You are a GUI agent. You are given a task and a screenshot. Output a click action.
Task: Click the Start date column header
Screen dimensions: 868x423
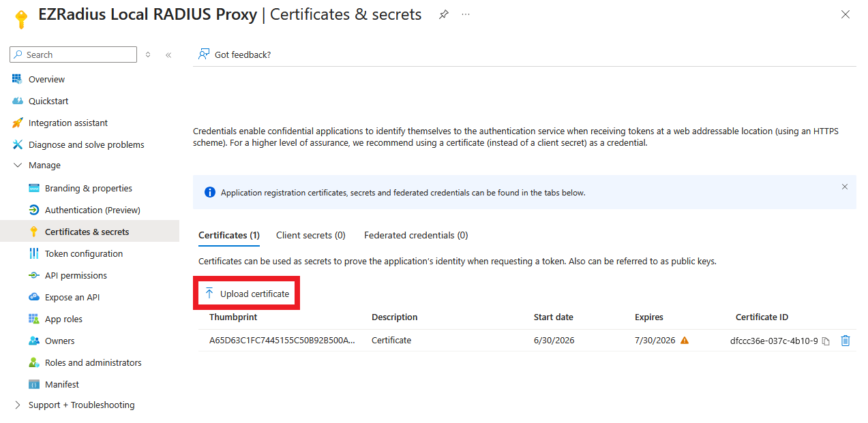pyautogui.click(x=554, y=317)
